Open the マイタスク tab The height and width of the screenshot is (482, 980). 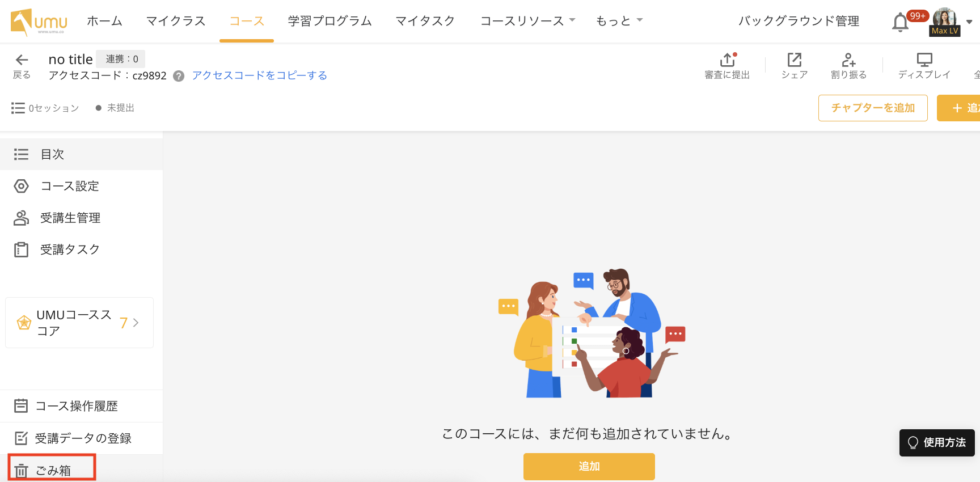point(425,21)
